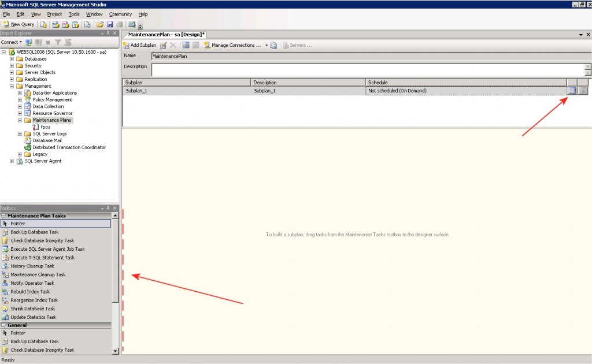592x364 pixels.
Task: Open the Reporting and Logging icon
Action: 273,45
